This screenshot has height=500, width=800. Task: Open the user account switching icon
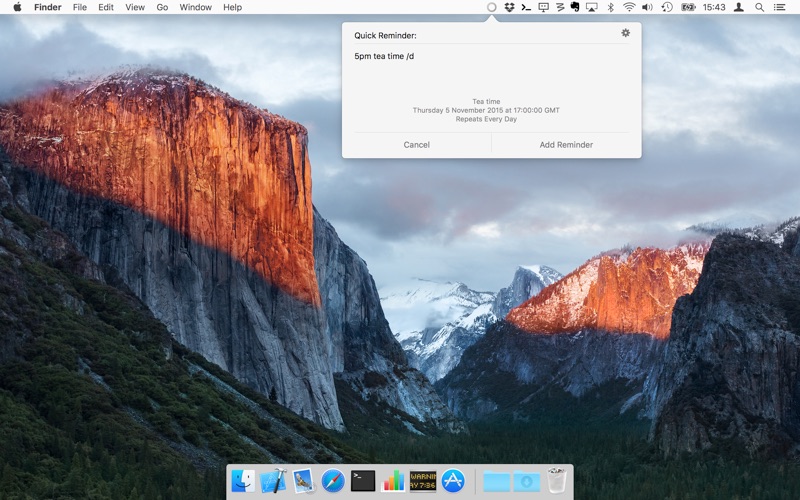(738, 7)
